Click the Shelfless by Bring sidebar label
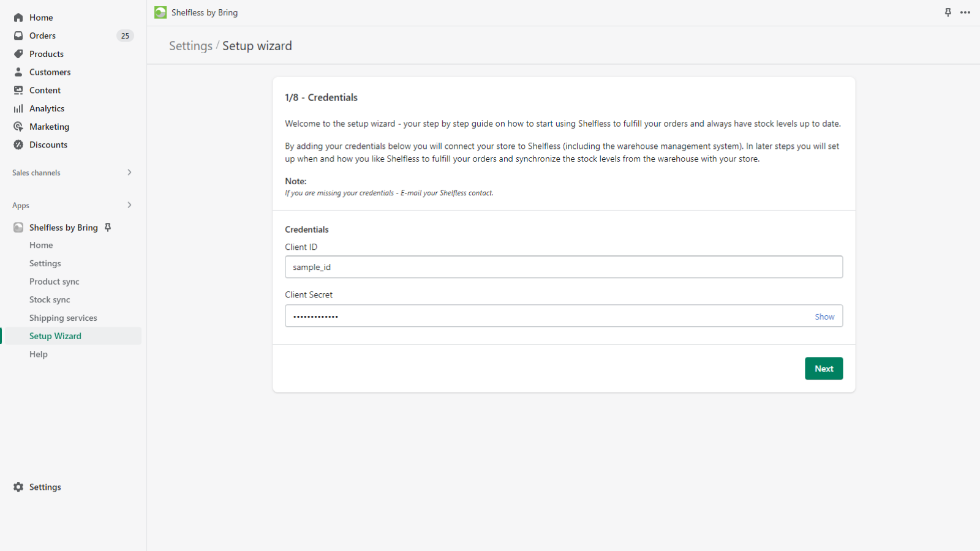The height and width of the screenshot is (551, 980). [x=64, y=228]
